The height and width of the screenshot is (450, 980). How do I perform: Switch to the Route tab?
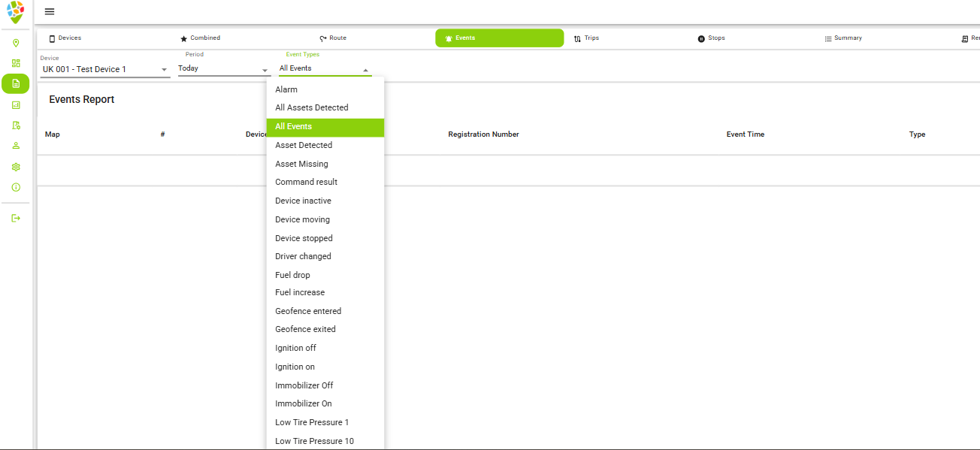(333, 38)
